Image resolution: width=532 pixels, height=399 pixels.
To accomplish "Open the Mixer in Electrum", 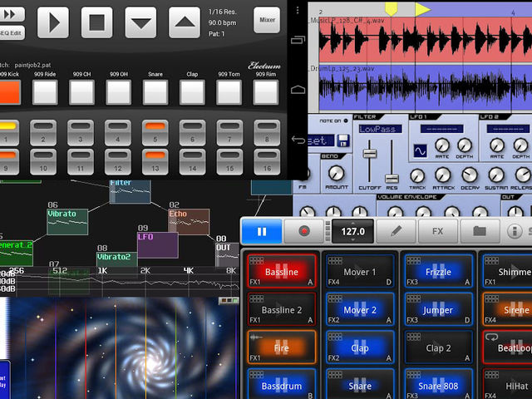I will click(267, 20).
